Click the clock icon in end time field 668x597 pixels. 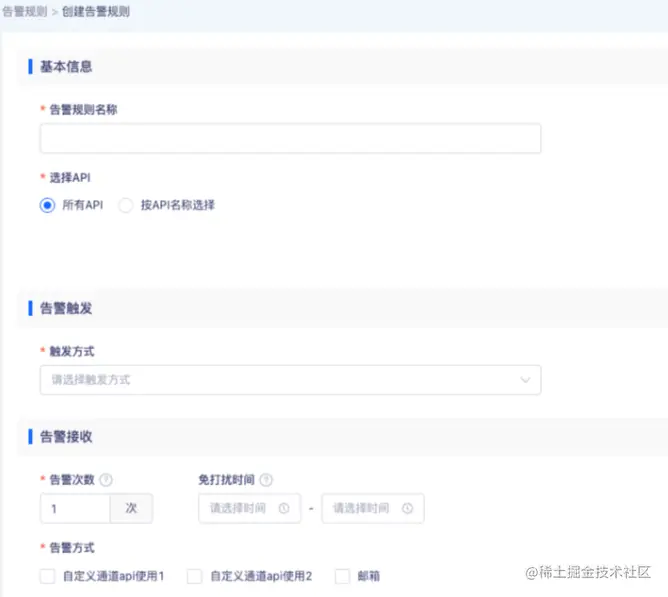pyautogui.click(x=408, y=508)
